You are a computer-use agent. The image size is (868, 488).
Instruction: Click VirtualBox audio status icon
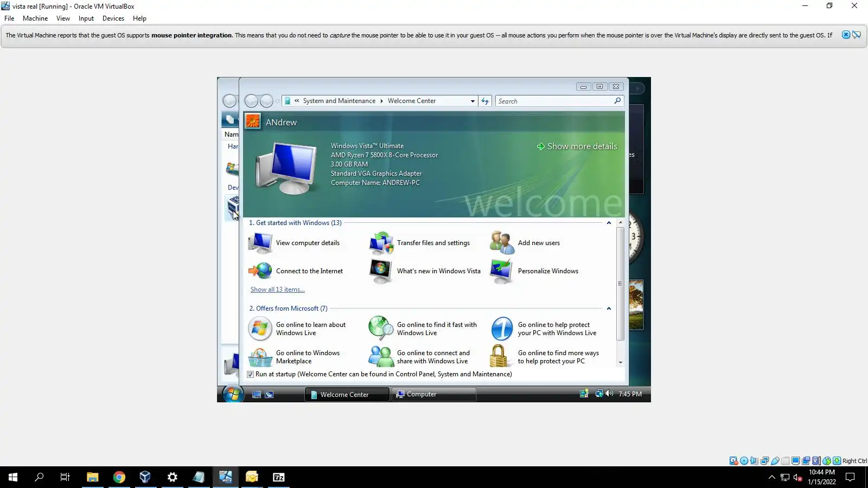tap(755, 461)
